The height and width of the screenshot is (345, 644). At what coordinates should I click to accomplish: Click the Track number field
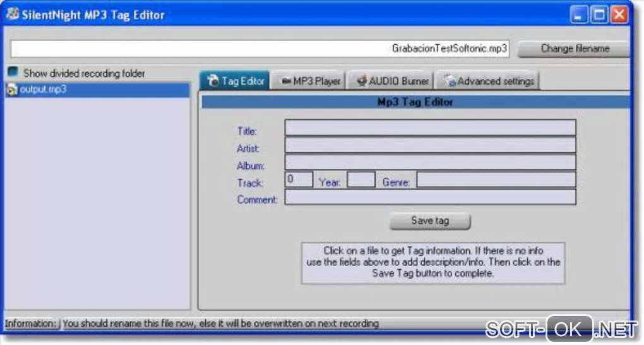click(299, 180)
